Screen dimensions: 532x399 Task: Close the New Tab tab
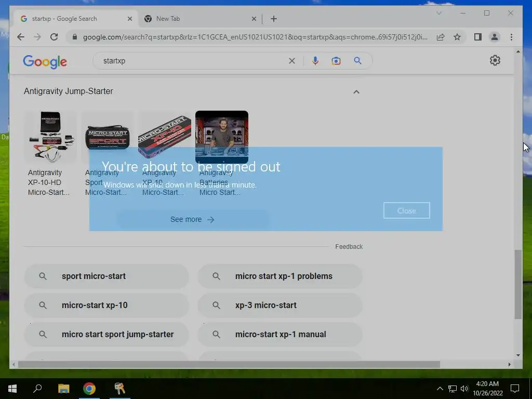[x=254, y=19]
